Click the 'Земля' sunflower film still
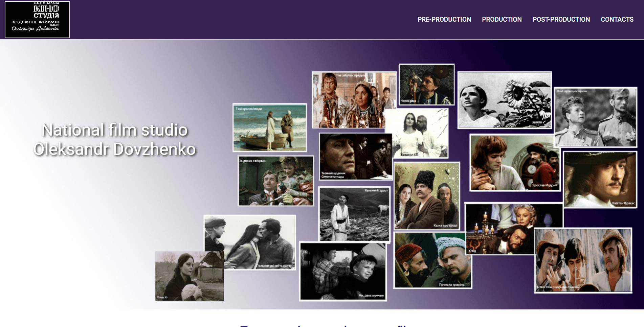This screenshot has width=644, height=327. [505, 100]
